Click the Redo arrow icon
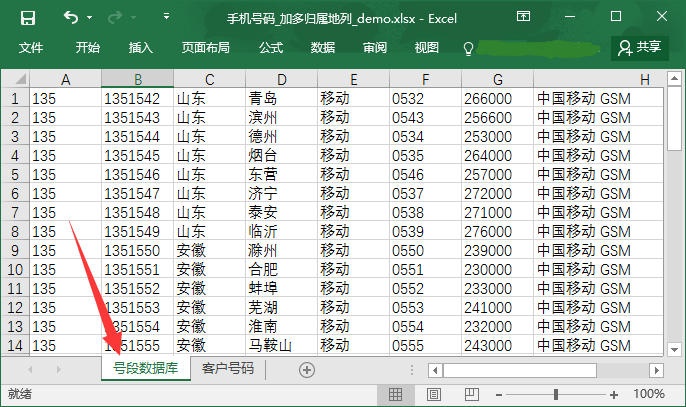686x407 pixels. pyautogui.click(x=115, y=18)
